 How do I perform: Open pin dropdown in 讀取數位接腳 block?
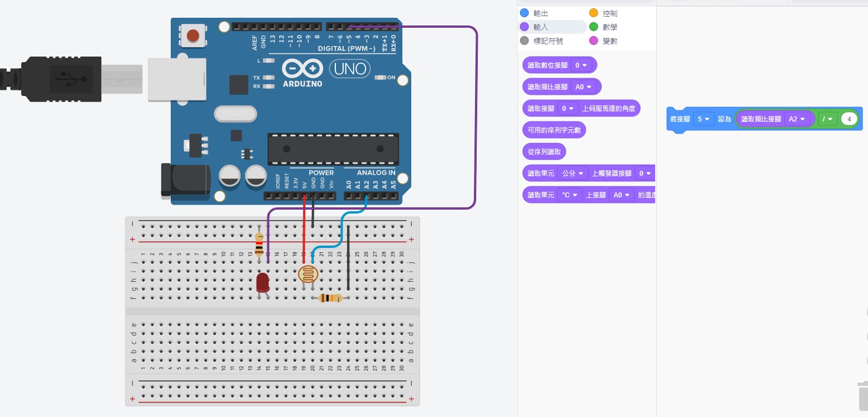click(581, 65)
